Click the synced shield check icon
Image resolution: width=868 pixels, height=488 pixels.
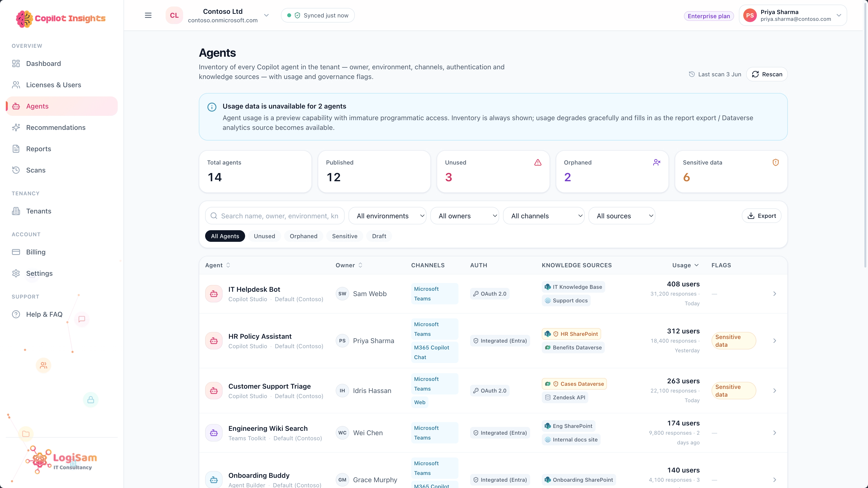point(297,15)
